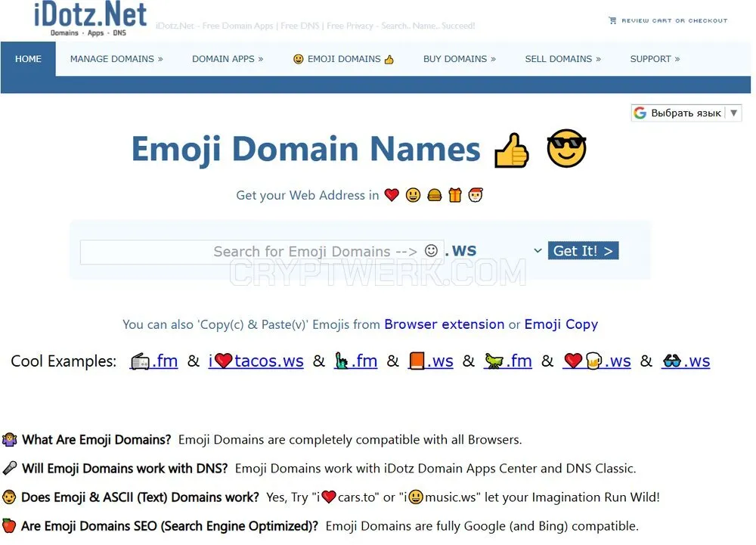
Task: Open the Emoji Domains menu item
Action: pos(344,59)
